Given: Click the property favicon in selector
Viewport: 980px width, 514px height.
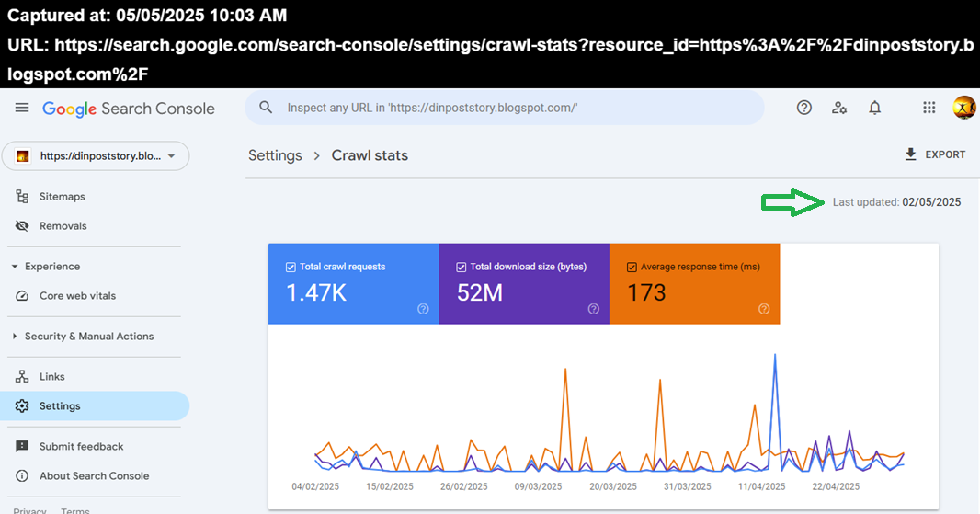Looking at the screenshot, I should pyautogui.click(x=23, y=156).
